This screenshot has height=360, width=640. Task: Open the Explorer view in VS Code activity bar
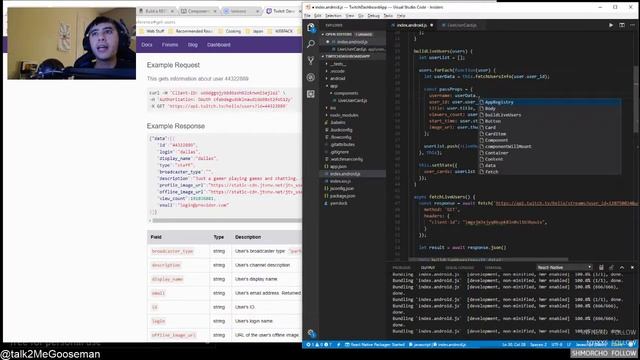pos(311,28)
